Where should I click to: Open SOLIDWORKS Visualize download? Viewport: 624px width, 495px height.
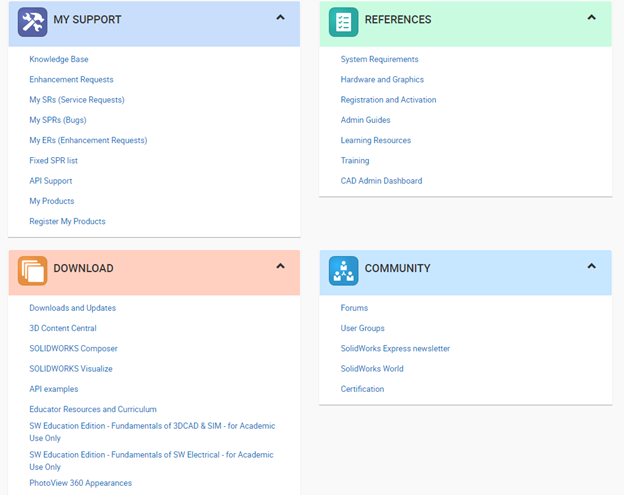click(x=71, y=369)
